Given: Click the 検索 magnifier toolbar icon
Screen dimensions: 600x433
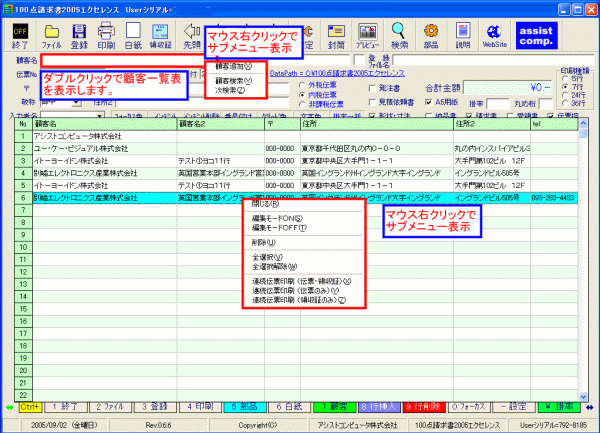Looking at the screenshot, I should pyautogui.click(x=399, y=36).
